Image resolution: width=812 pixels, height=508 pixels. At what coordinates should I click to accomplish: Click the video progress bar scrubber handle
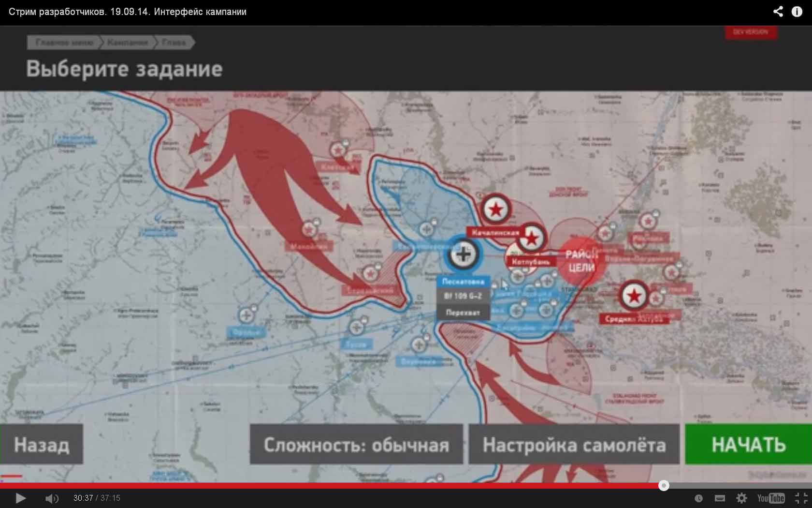[x=664, y=485]
